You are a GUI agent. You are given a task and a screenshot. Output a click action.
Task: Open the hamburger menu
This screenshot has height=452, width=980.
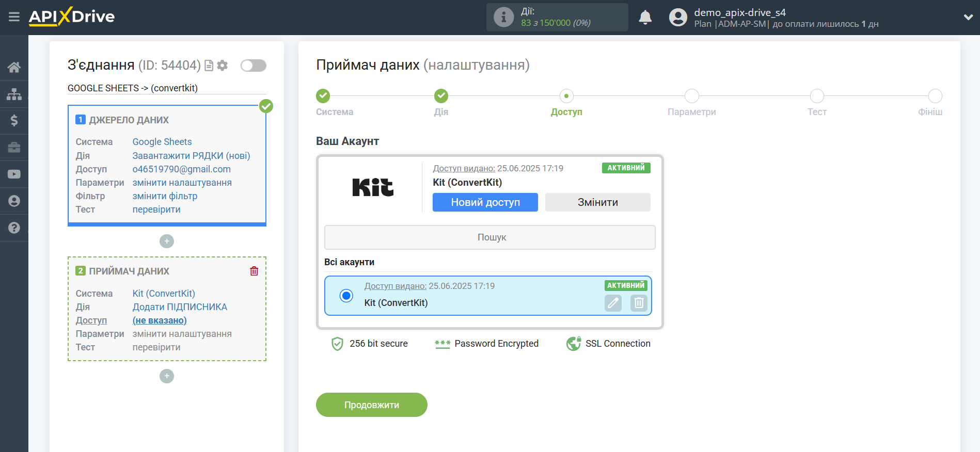[x=14, y=17]
